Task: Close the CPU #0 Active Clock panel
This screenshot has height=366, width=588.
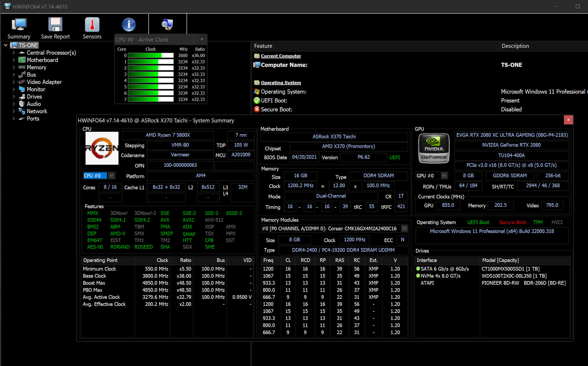Action: pos(202,39)
